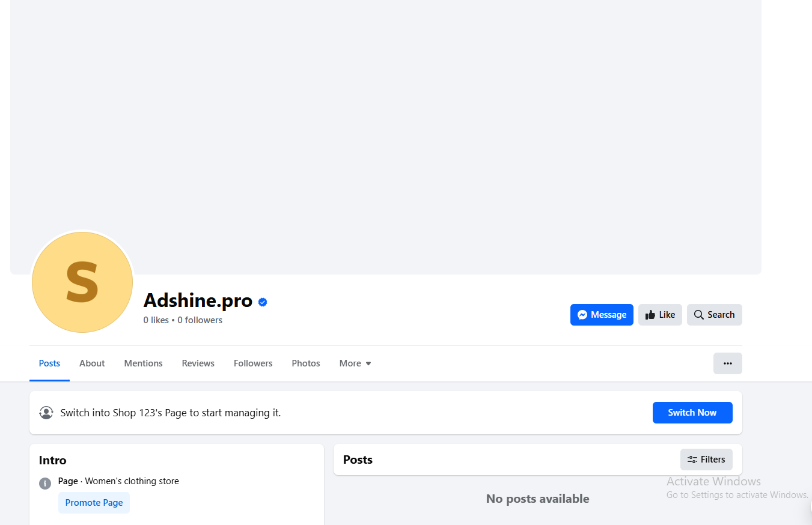Open the three-dots page options menu
Image resolution: width=812 pixels, height=525 pixels.
[727, 363]
